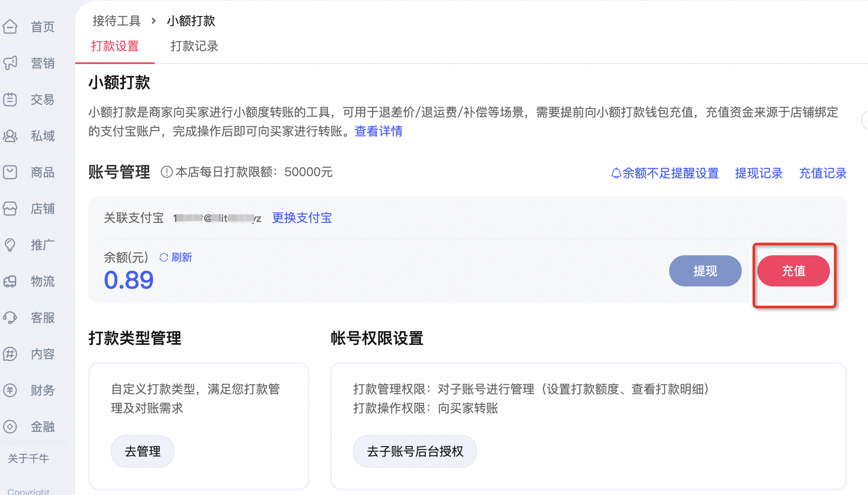This screenshot has width=868, height=495.
Task: Click the 小额打款 breadcrumb text
Action: [191, 20]
